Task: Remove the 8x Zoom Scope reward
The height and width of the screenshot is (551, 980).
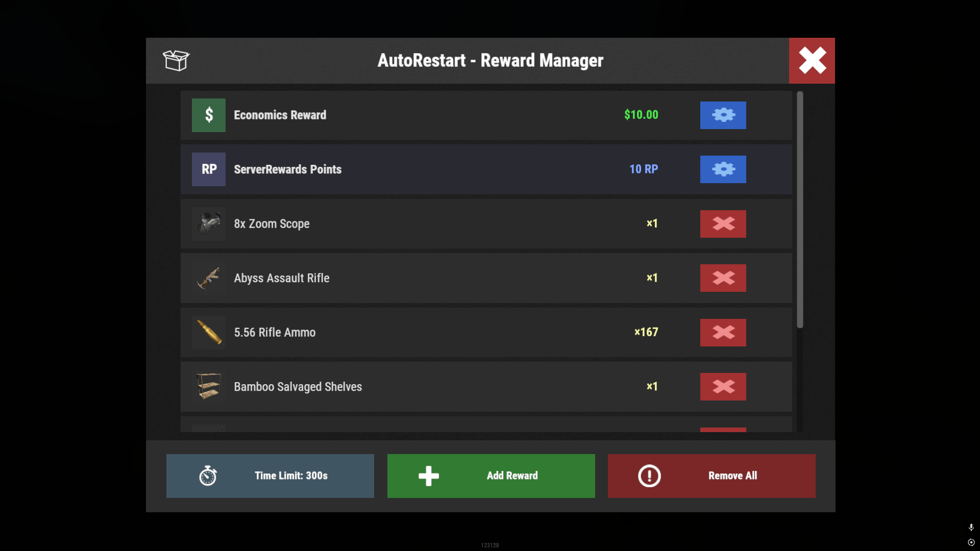Action: (723, 224)
